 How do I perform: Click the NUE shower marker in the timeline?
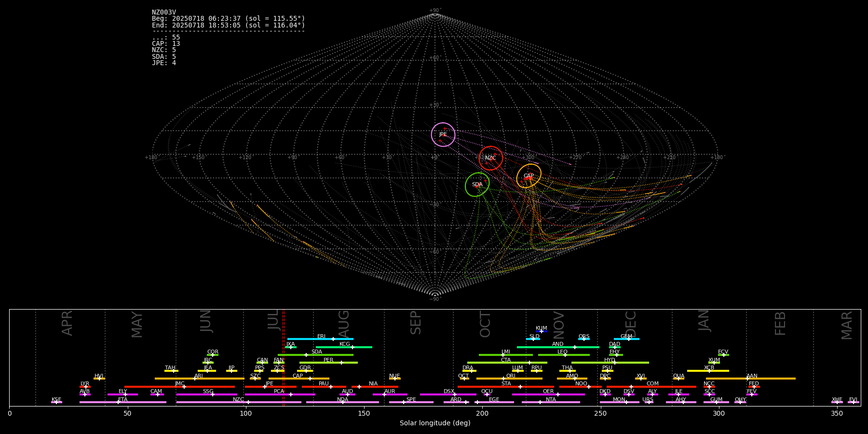point(394,379)
